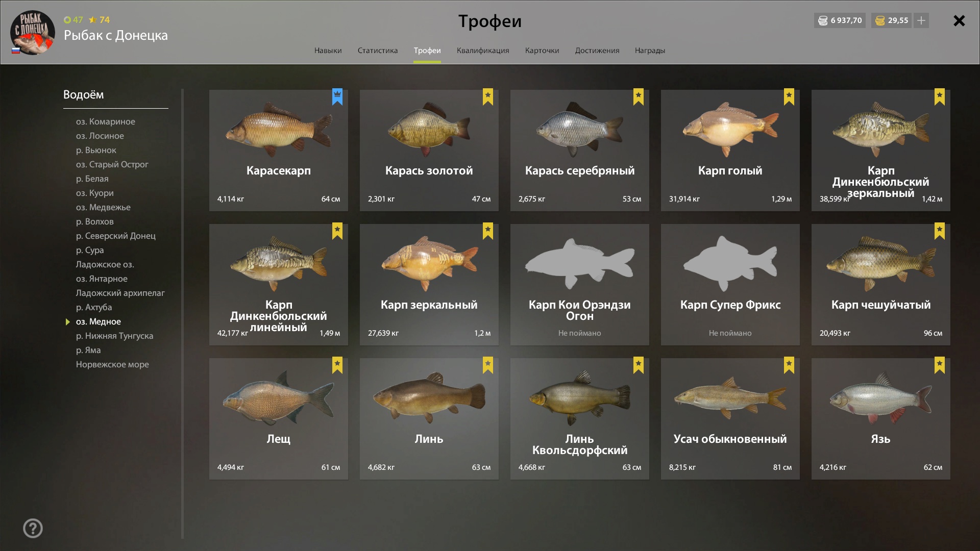Open the Навыки tab
980x551 pixels.
pyautogui.click(x=328, y=51)
